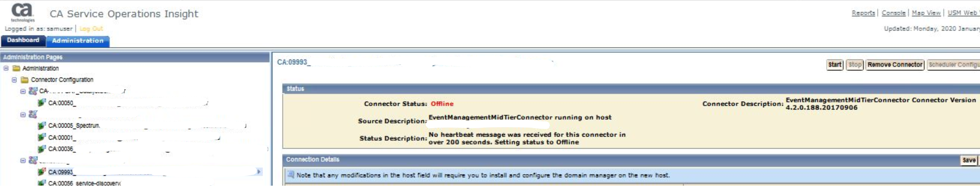Click the Log Out link
The height and width of the screenshot is (188, 980).
pos(91,29)
